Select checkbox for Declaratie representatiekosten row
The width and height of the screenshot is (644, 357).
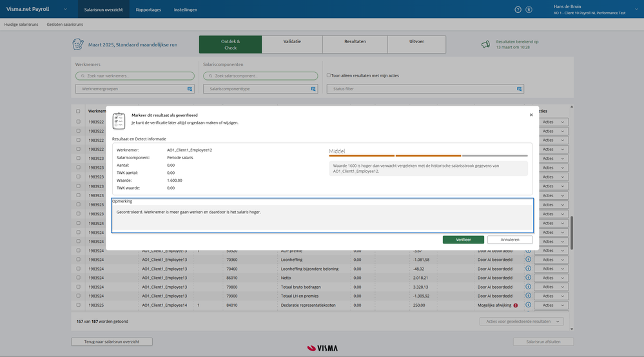78,305
